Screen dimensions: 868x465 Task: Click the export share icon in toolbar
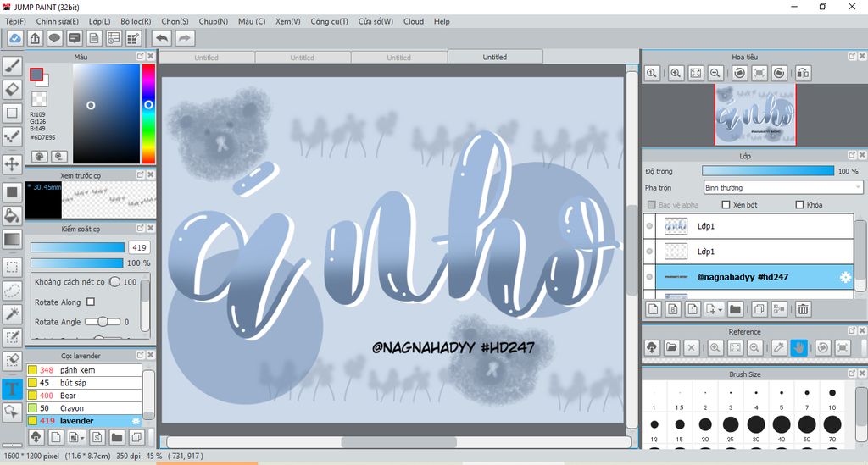pos(35,38)
